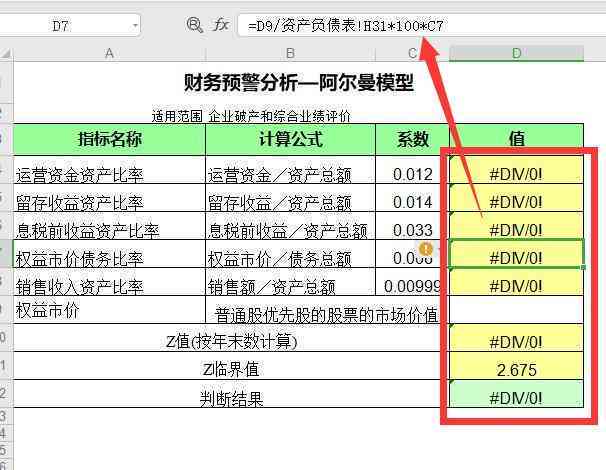606x470 pixels.
Task: Select cell 运营资金资产比率
Action: pos(109,169)
